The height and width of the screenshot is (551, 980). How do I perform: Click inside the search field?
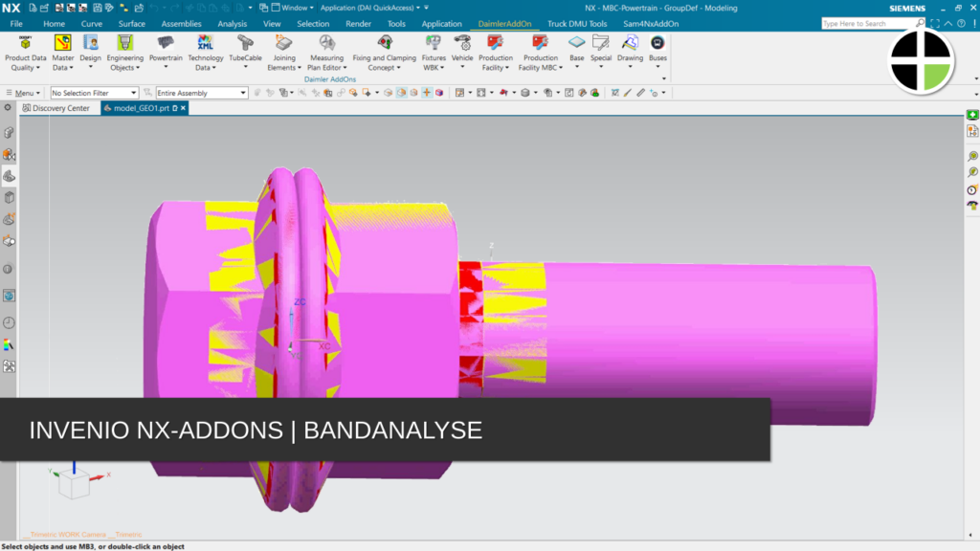pos(866,22)
